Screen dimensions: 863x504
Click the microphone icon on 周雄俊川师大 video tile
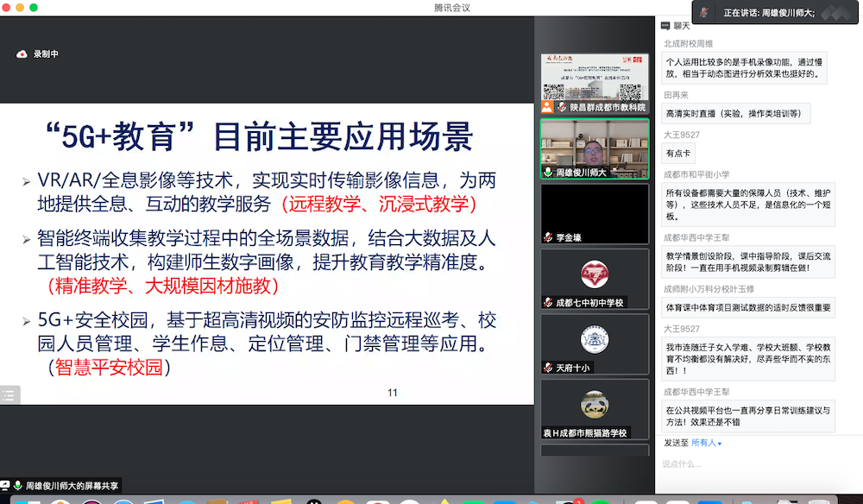[x=548, y=173]
